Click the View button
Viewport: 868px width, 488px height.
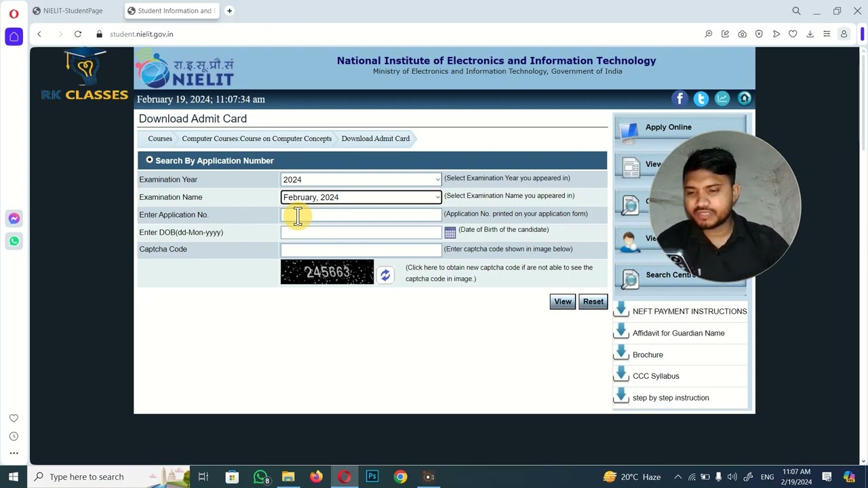tap(563, 302)
